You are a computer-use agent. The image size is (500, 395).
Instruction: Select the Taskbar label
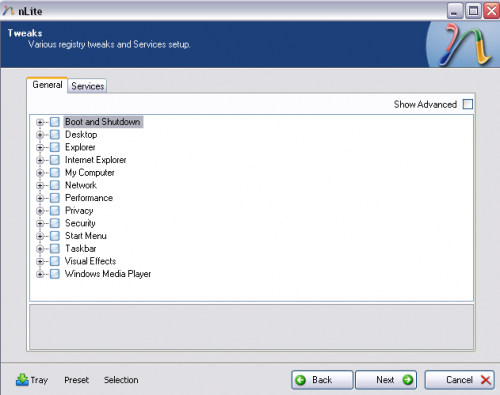point(81,249)
